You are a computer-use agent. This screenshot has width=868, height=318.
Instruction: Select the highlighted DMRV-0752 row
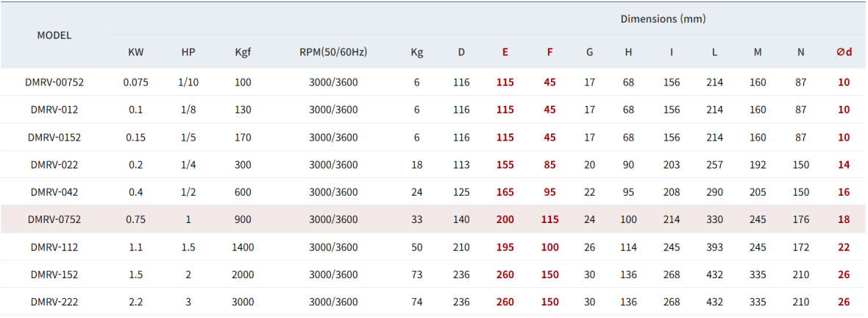click(54, 219)
